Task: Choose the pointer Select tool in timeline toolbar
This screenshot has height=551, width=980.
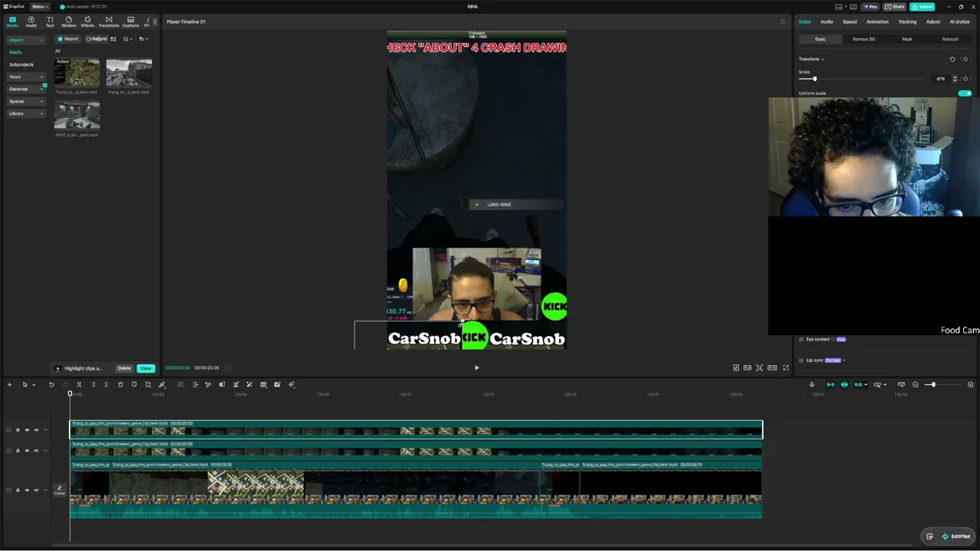Action: (x=24, y=384)
